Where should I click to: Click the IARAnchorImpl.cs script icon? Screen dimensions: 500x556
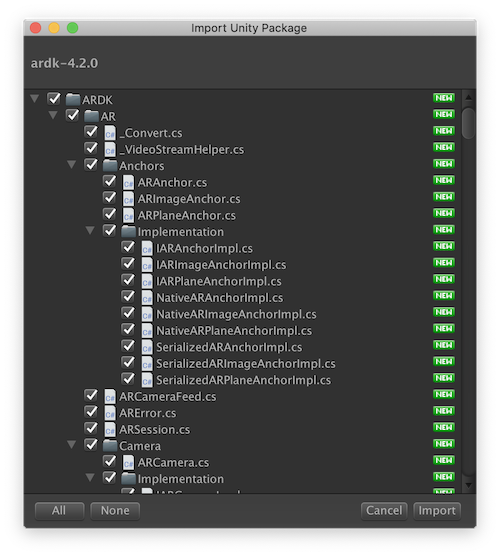147,248
